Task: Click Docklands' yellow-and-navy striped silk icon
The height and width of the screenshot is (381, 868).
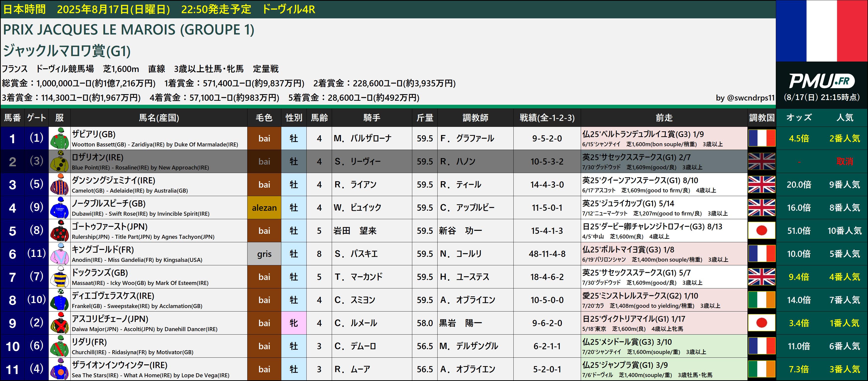Action: [59, 277]
